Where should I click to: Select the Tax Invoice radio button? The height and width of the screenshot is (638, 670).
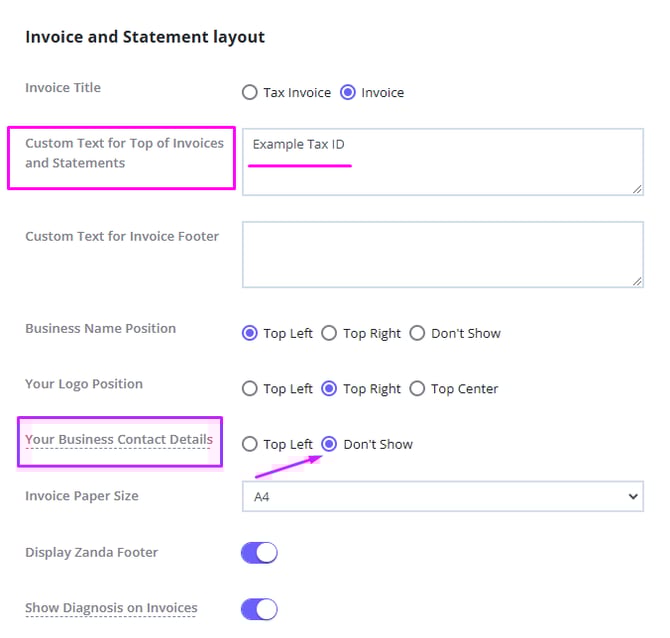tap(250, 93)
